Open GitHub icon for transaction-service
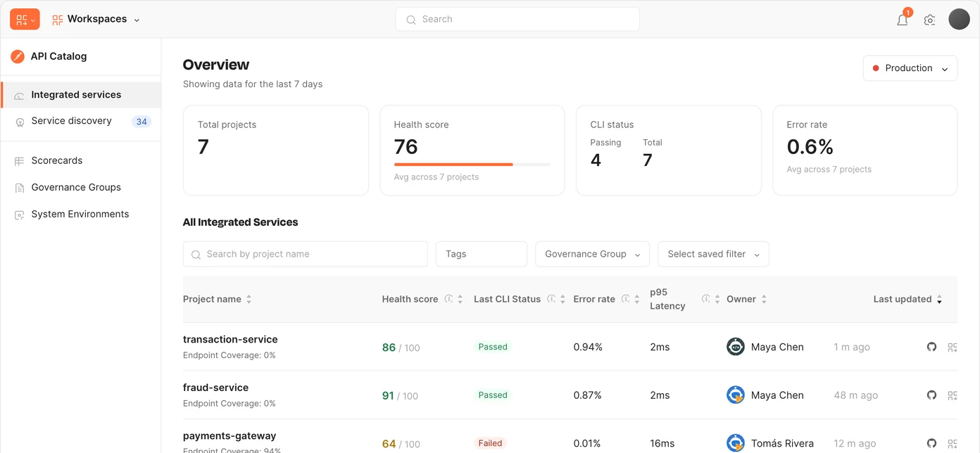980x453 pixels. [931, 347]
